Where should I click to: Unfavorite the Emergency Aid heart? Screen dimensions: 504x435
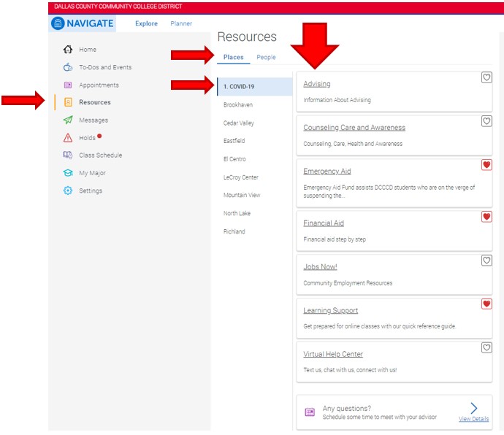(x=486, y=165)
